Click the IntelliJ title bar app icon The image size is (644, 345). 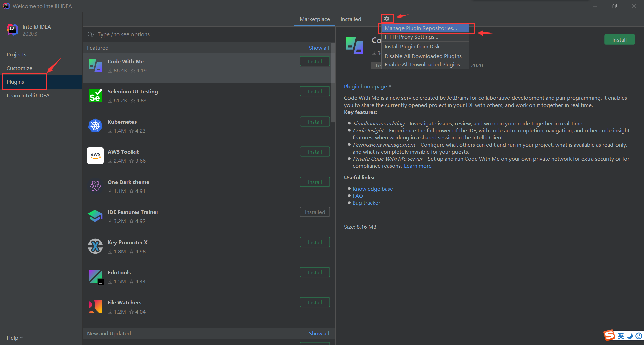[x=6, y=6]
